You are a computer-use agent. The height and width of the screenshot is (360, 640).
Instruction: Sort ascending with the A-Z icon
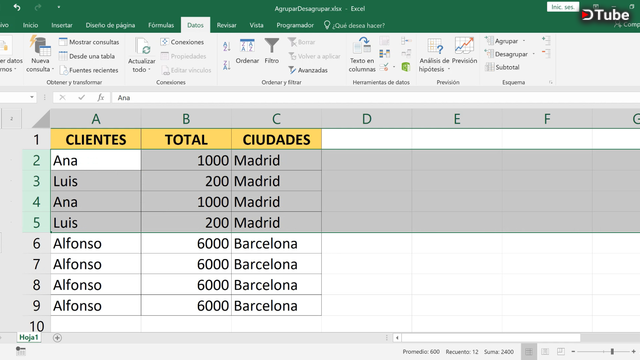[x=227, y=47]
